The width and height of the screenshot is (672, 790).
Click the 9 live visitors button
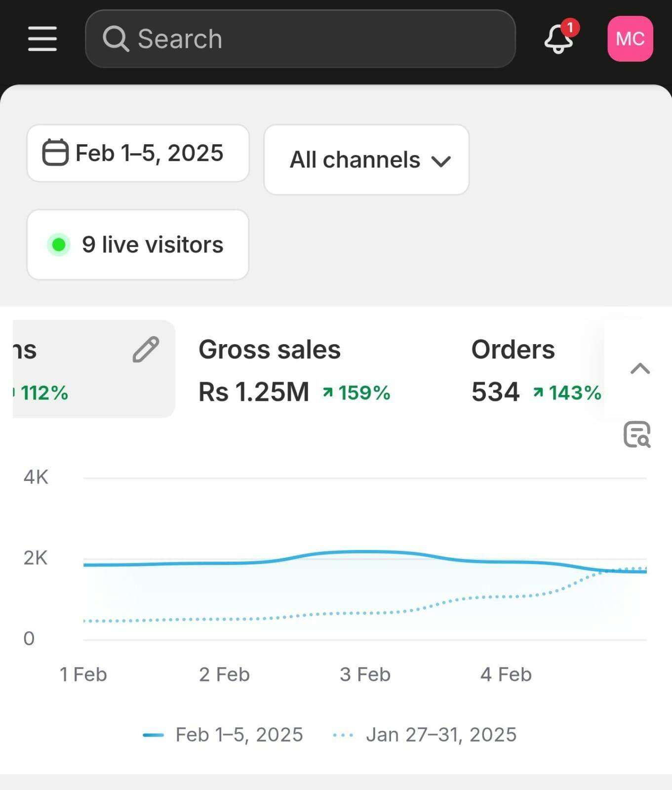[138, 244]
